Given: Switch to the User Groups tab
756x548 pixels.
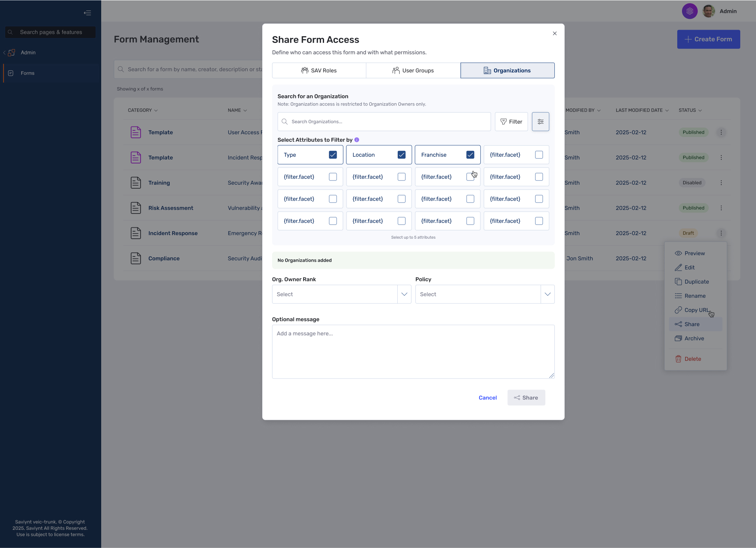Looking at the screenshot, I should click(x=413, y=71).
